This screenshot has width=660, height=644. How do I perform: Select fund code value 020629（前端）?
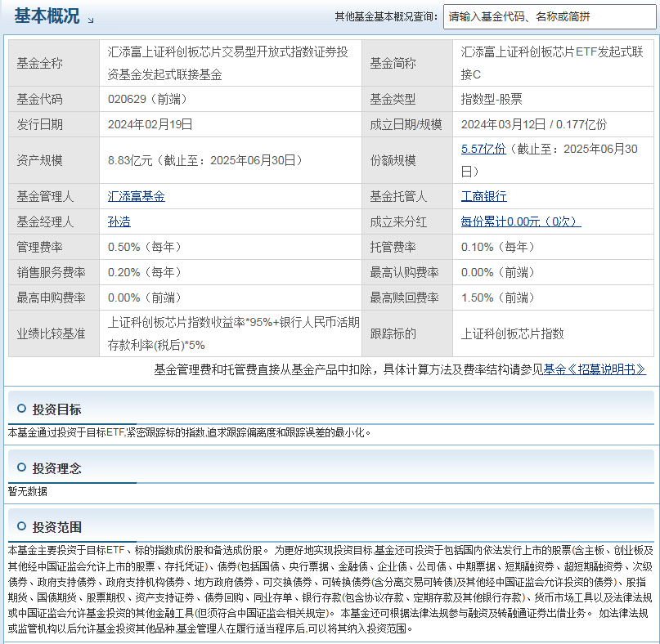[147, 99]
